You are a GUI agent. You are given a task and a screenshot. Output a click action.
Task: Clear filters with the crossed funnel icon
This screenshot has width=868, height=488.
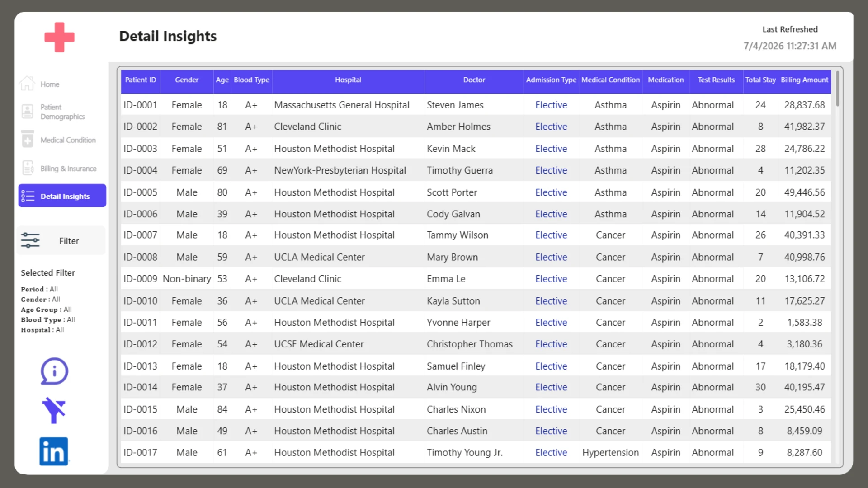point(54,410)
